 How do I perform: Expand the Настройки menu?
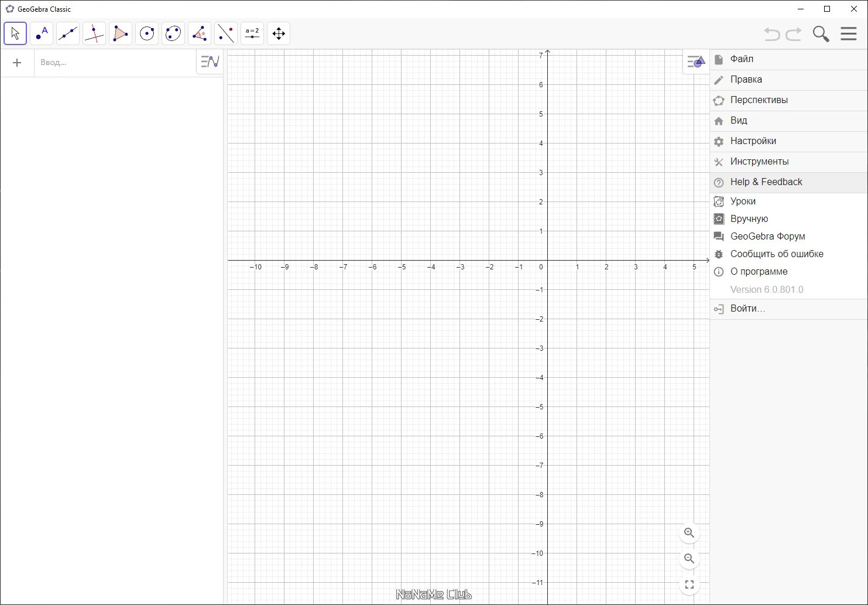click(x=789, y=141)
